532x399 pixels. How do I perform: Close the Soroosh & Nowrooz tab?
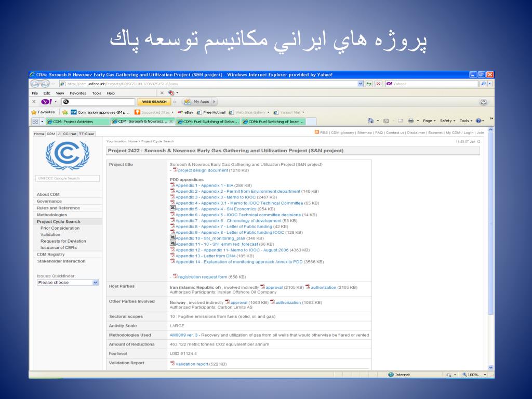click(x=171, y=121)
